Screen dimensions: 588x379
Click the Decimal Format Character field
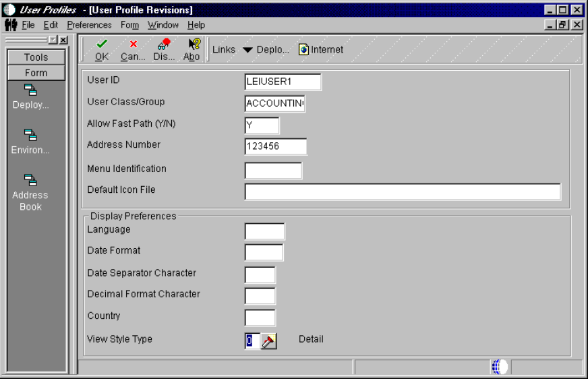260,296
